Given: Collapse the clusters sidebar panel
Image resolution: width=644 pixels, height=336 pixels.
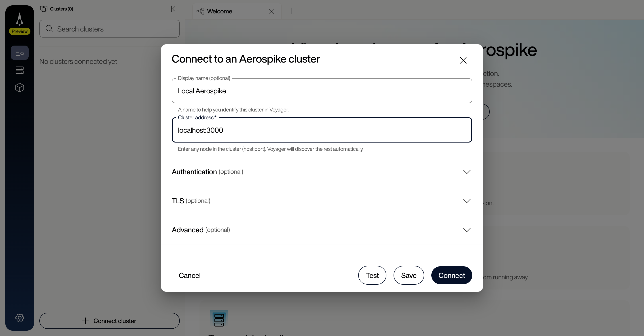Looking at the screenshot, I should pos(174,9).
